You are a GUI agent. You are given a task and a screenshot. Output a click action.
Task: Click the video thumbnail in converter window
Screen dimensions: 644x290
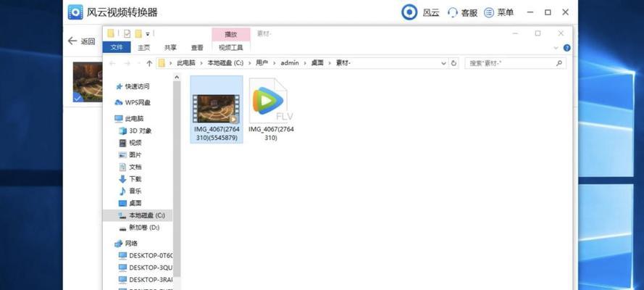(88, 82)
